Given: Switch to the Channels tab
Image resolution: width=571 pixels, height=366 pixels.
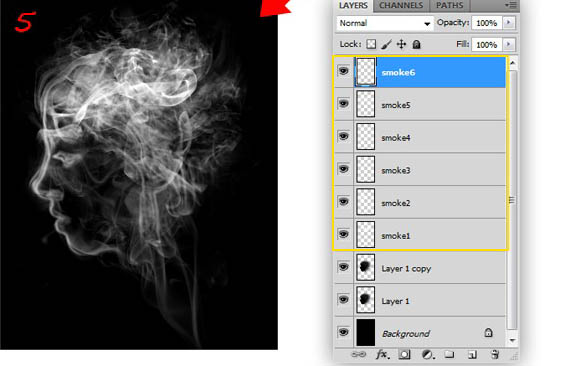Looking at the screenshot, I should click(401, 5).
